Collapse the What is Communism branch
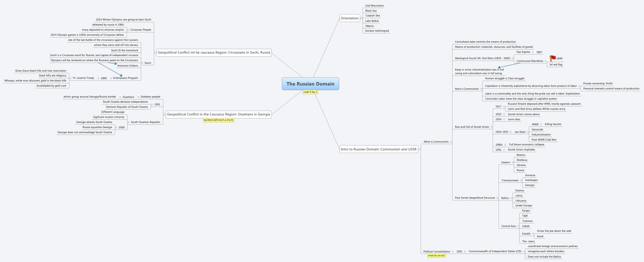 point(451,142)
